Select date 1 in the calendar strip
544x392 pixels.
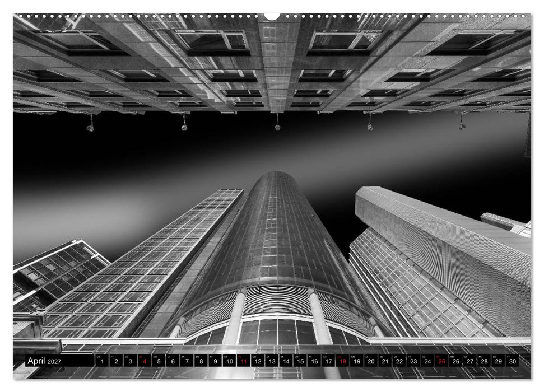[101, 361]
